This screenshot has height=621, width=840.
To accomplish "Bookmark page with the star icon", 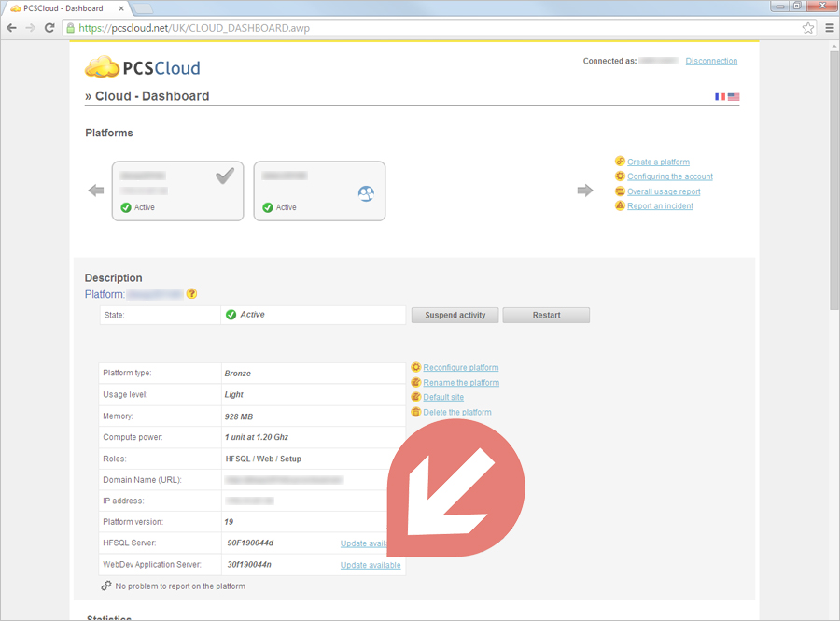I will (808, 28).
